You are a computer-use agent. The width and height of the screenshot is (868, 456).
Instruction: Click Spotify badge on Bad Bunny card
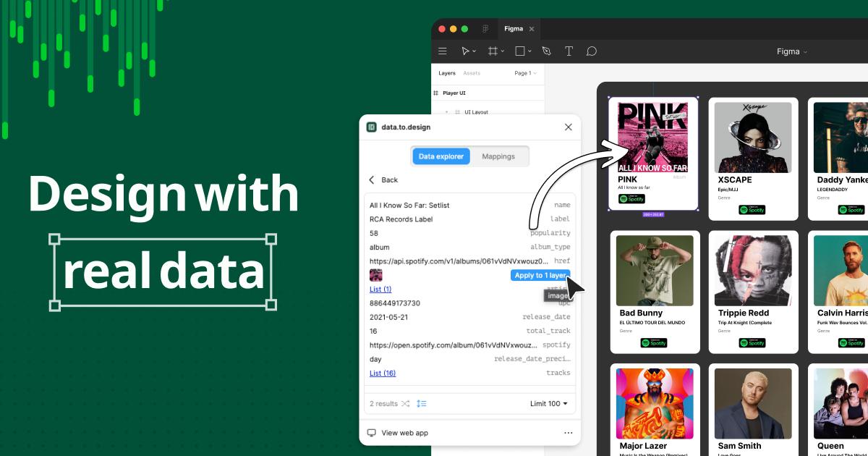click(654, 343)
